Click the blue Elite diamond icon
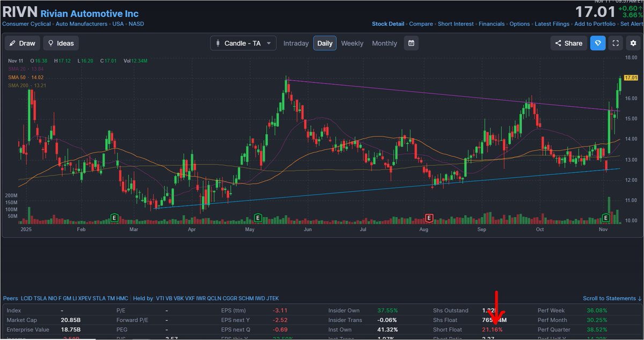Image resolution: width=644 pixels, height=340 pixels. (x=598, y=43)
